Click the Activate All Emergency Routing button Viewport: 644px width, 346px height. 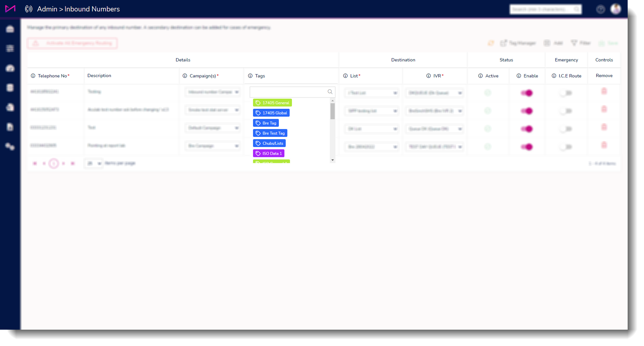(x=72, y=43)
